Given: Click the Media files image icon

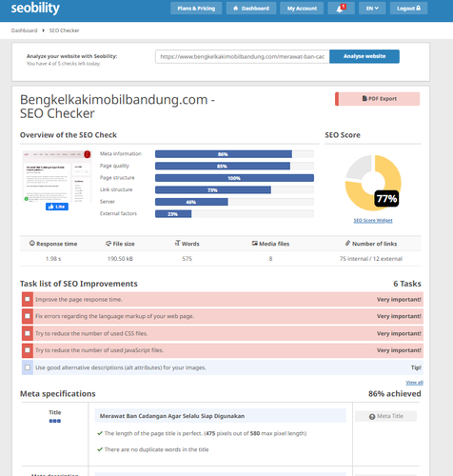Looking at the screenshot, I should coord(254,243).
